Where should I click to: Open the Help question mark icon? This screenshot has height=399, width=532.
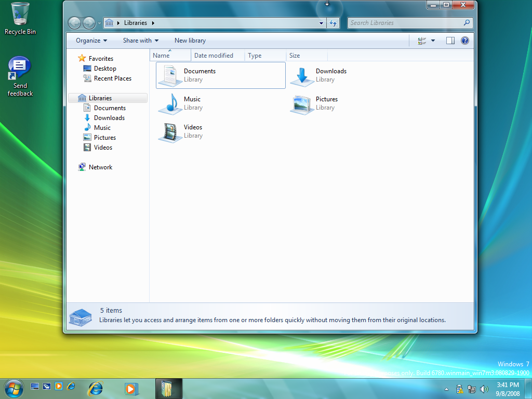point(465,41)
